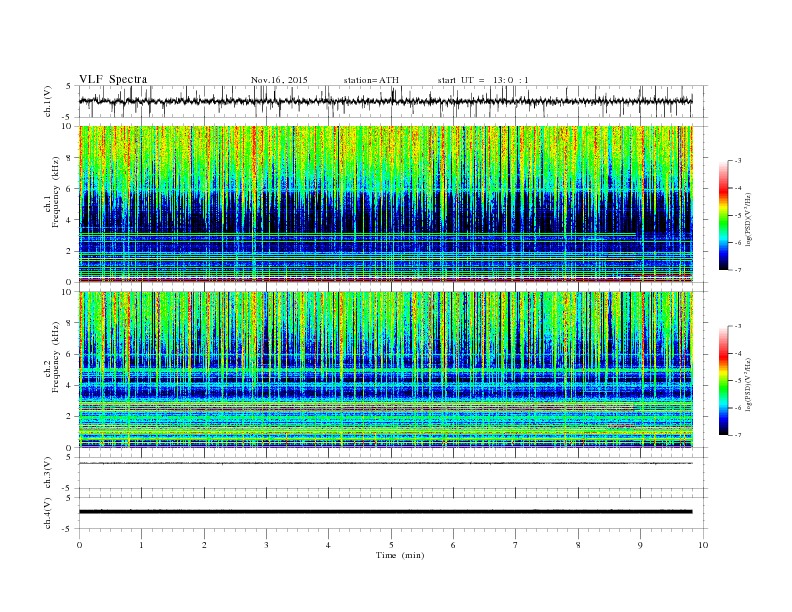Click the "3" minute tick label
The height and width of the screenshot is (612, 792).
[266, 545]
